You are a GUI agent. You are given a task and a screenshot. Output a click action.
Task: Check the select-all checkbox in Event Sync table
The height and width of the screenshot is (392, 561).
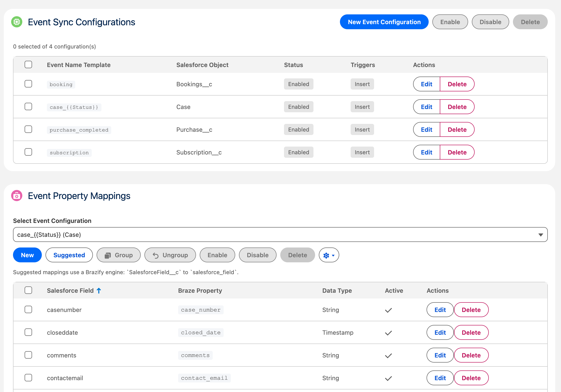(x=28, y=64)
